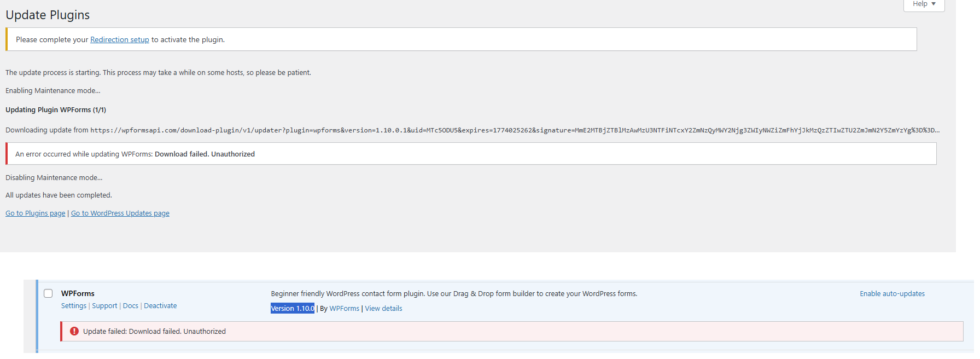Deactivate the WPForms plugin
The width and height of the screenshot is (980, 359).
[160, 306]
